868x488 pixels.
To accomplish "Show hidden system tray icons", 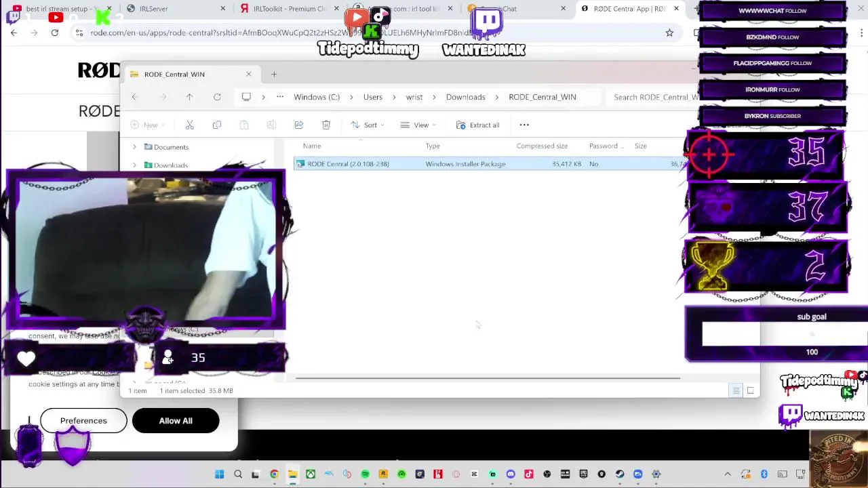I will (728, 474).
